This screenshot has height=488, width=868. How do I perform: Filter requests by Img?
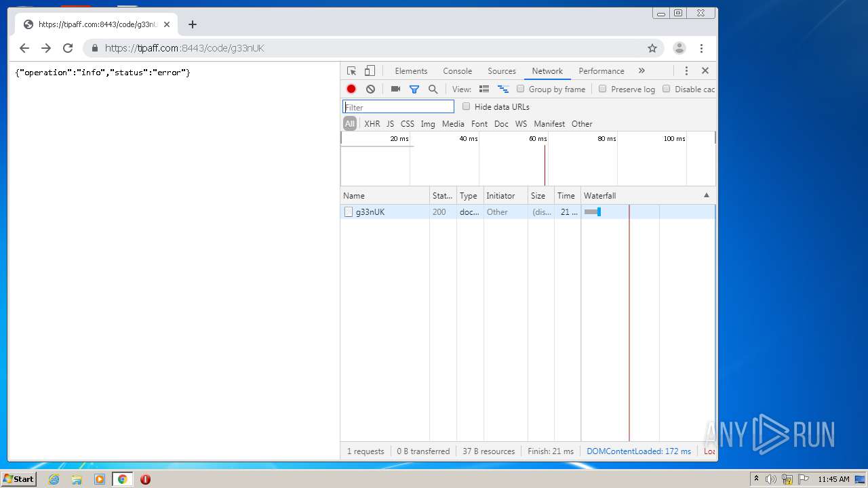[x=428, y=123]
